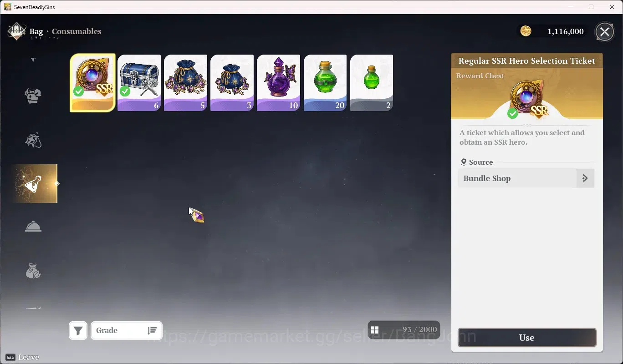Select the large green potion with quantity 20
Screen dimensions: 623x364
tap(325, 83)
